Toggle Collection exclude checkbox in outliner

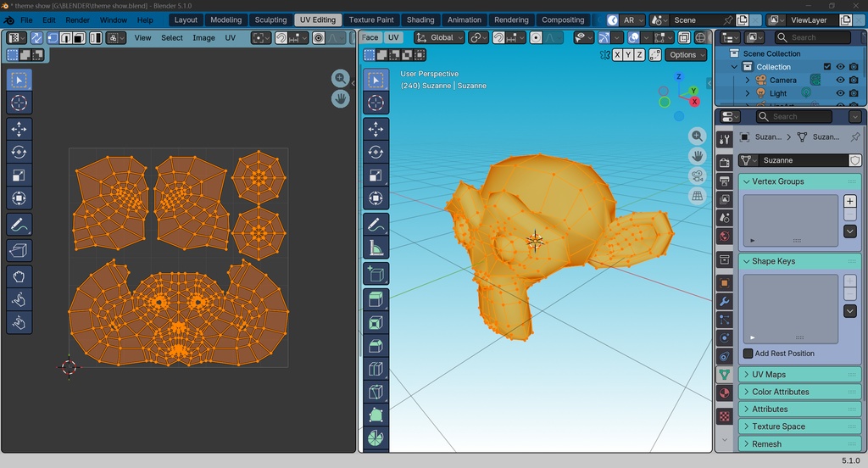(x=827, y=66)
